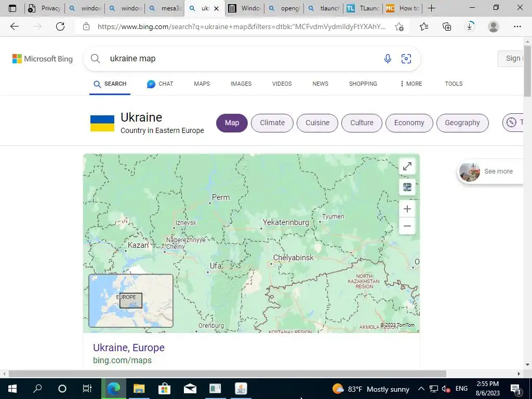Click the browser back arrow
The height and width of the screenshot is (399, 532).
click(14, 26)
